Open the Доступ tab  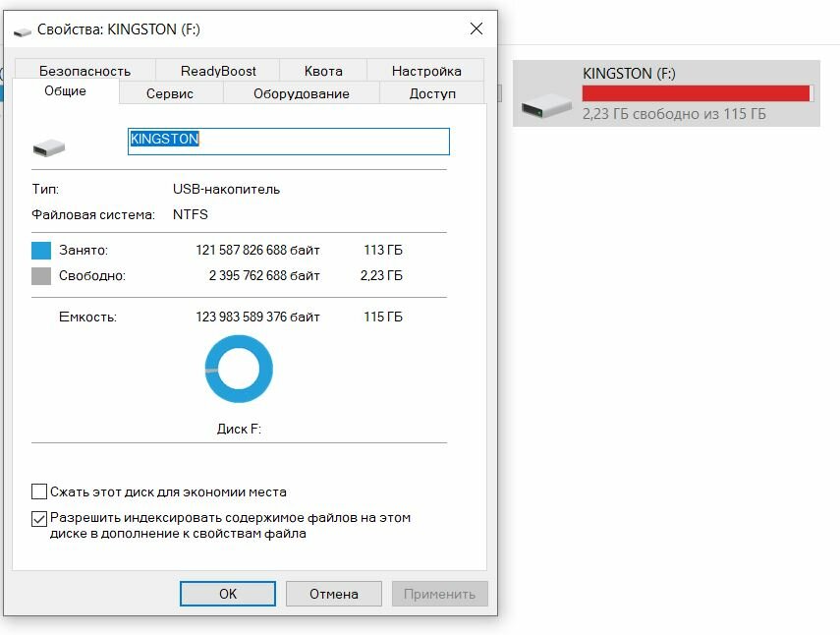point(432,93)
